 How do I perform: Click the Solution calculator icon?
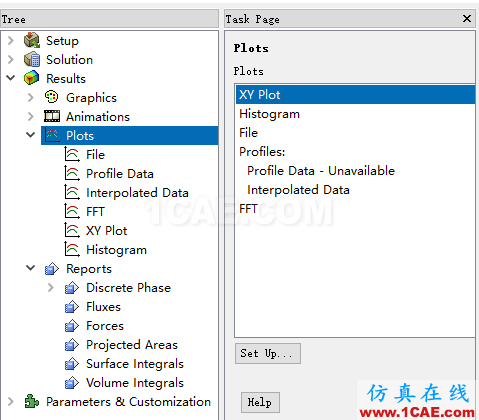tap(32, 60)
